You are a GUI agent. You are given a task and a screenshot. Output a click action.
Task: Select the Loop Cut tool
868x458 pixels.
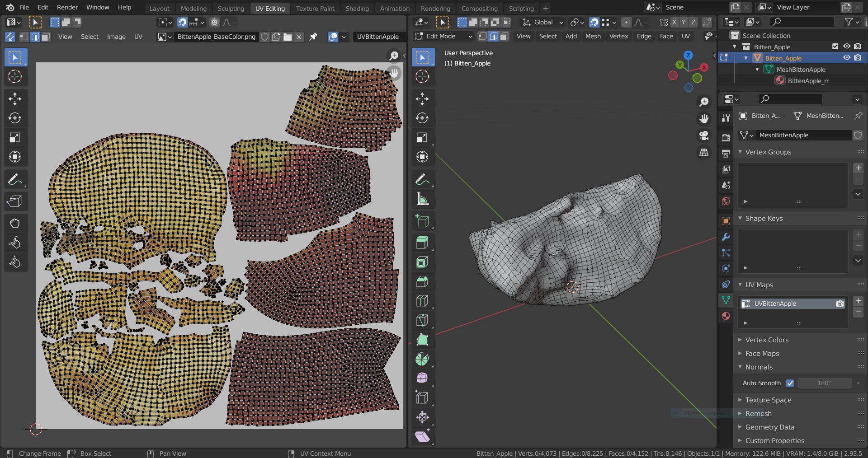(422, 301)
